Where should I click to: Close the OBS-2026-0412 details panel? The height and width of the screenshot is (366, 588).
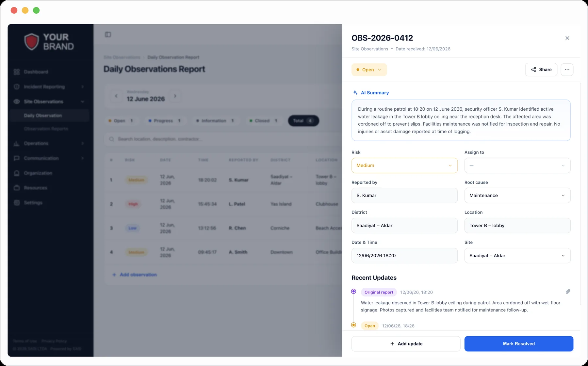tap(567, 38)
